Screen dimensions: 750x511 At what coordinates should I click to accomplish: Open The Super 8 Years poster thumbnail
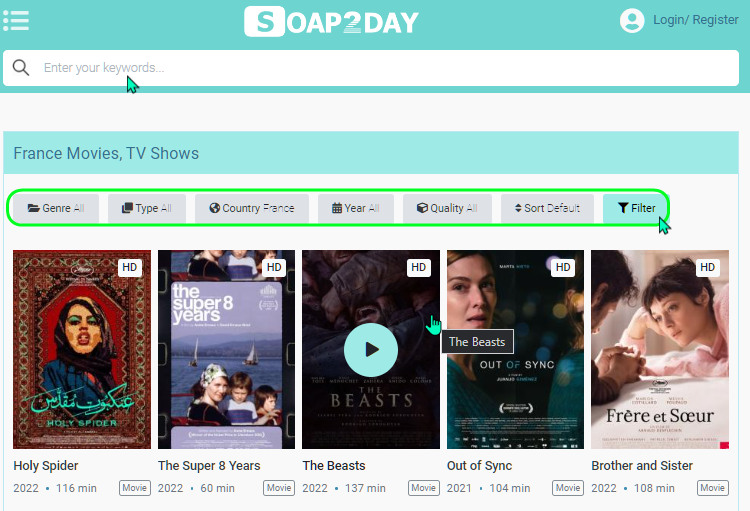click(226, 349)
